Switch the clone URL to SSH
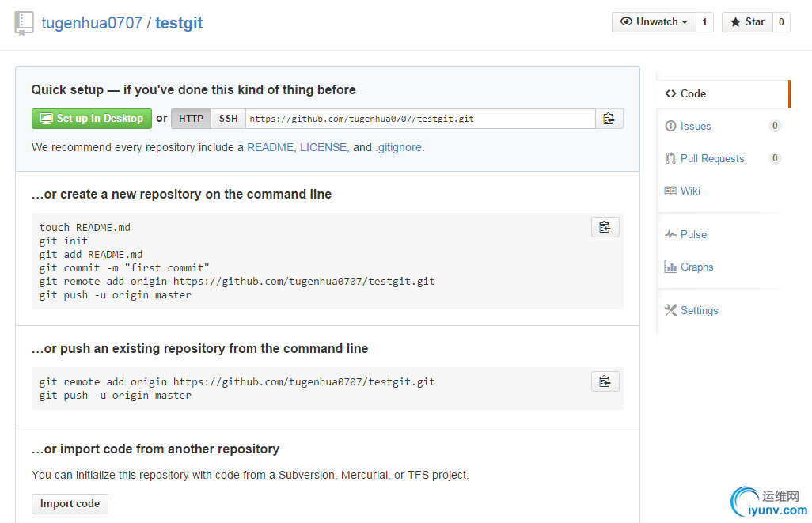This screenshot has height=523, width=812. pyautogui.click(x=228, y=119)
